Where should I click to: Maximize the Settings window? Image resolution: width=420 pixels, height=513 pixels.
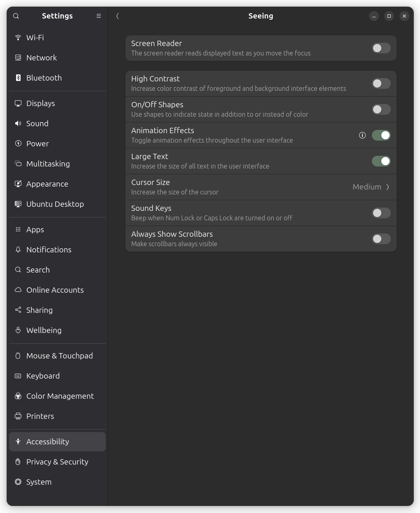point(389,16)
